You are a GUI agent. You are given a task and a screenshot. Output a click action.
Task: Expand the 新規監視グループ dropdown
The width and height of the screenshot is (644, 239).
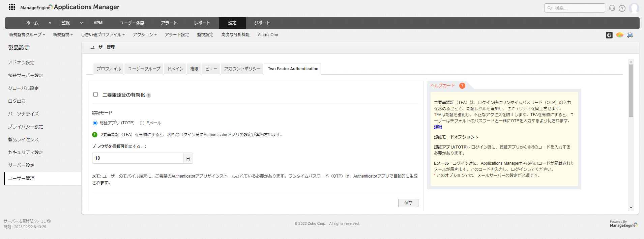[x=27, y=35]
